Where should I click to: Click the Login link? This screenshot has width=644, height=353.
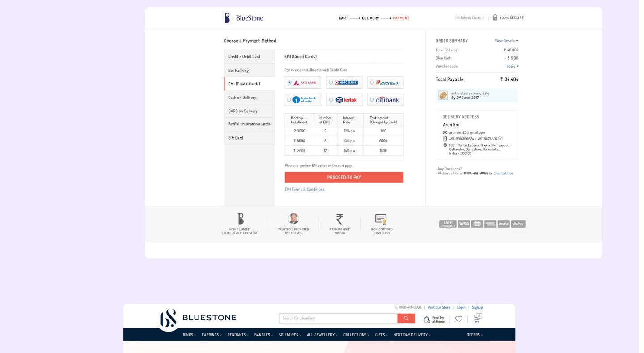(461, 307)
